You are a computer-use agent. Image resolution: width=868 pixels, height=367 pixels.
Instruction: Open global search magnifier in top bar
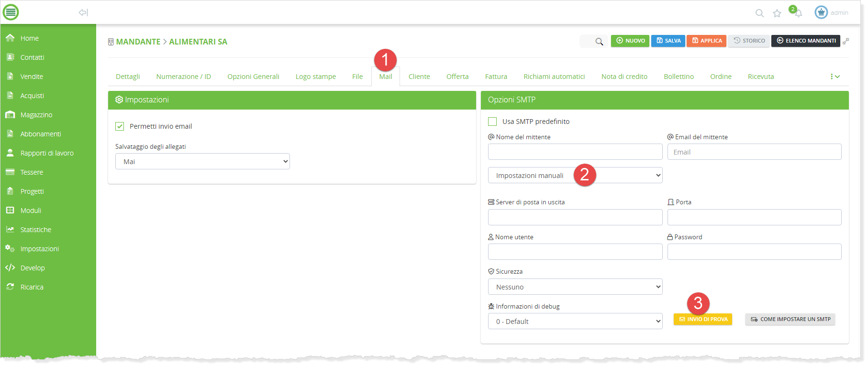click(759, 13)
